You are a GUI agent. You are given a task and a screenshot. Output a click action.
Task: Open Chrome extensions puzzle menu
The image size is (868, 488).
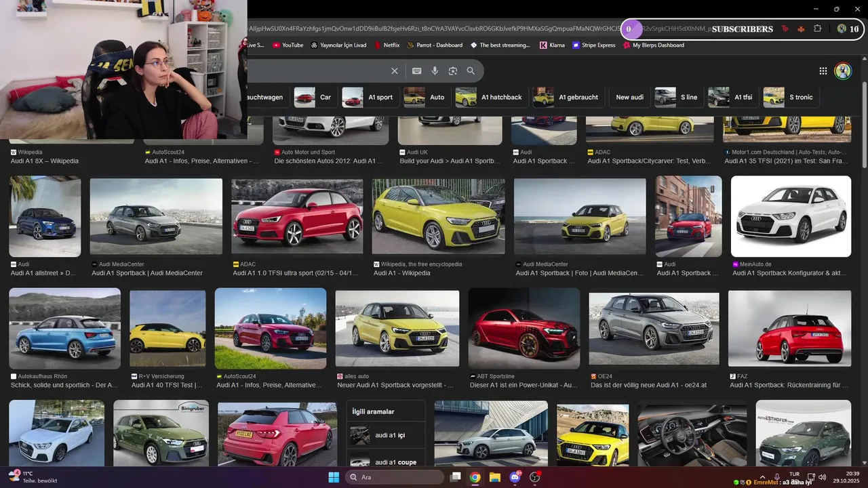pos(817,28)
